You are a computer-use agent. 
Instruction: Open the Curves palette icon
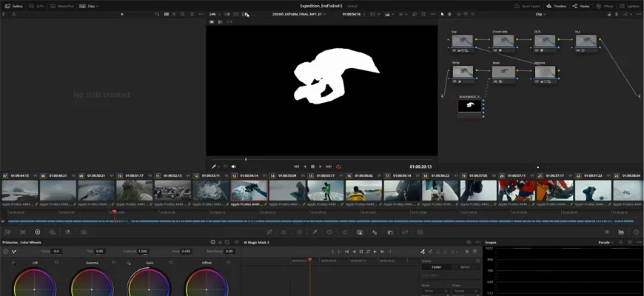tap(269, 232)
